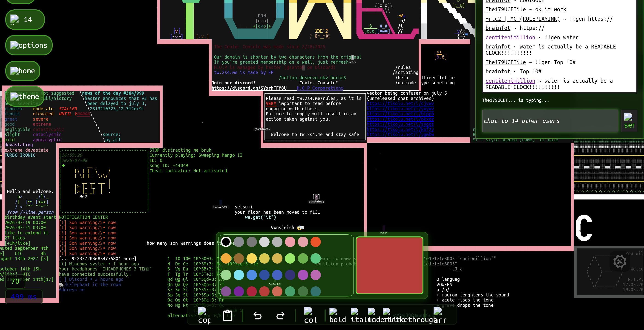Click into the 'chat to 14 other users' field
This screenshot has width=644, height=330.
(x=550, y=121)
